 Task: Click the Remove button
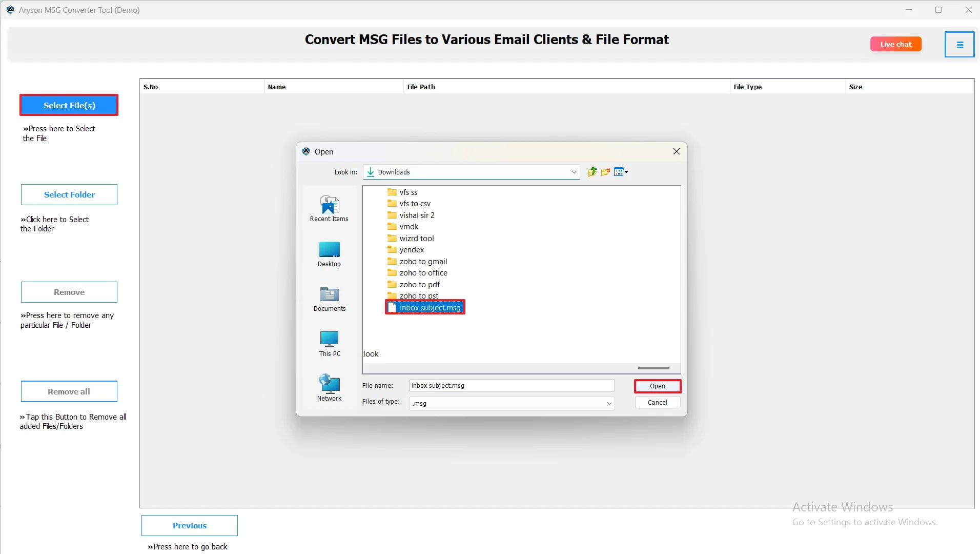[x=69, y=292]
